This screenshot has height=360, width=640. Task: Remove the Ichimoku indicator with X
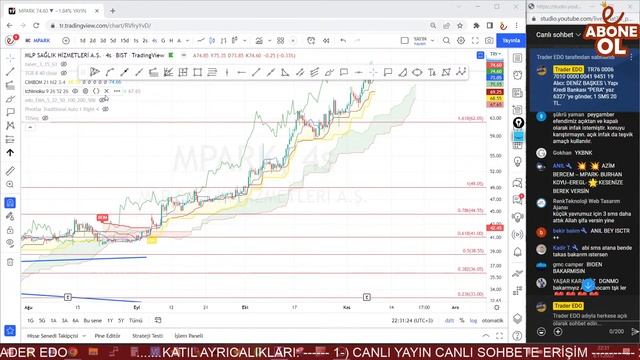click(x=107, y=91)
